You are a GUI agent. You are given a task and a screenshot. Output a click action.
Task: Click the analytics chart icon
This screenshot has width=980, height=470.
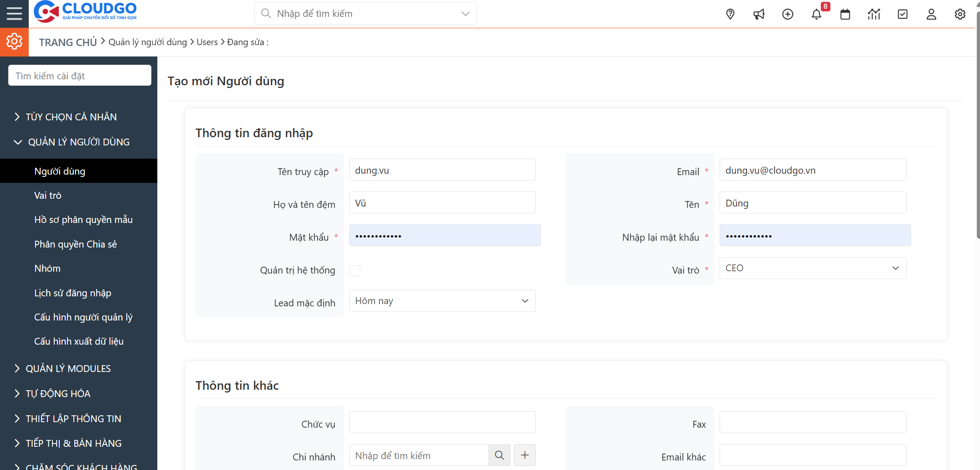tap(874, 14)
